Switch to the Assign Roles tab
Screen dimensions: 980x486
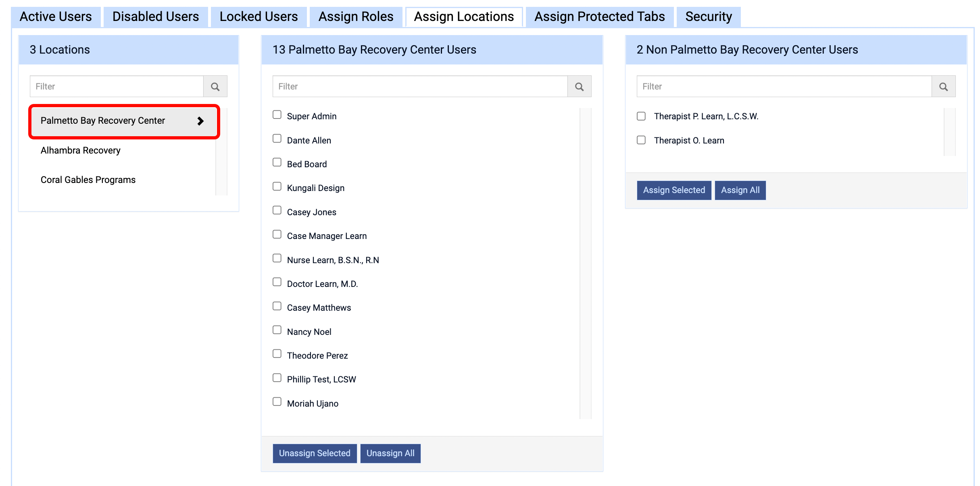click(x=356, y=17)
